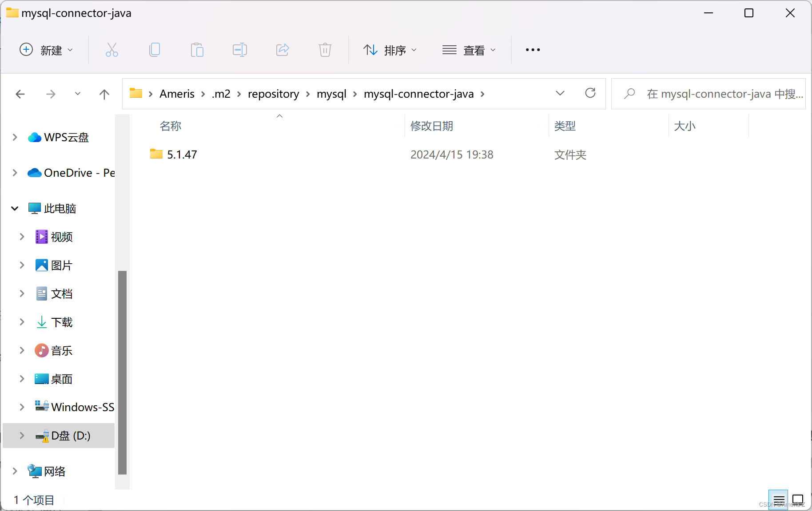Expand the 视频 tree node
This screenshot has width=812, height=511.
point(22,237)
